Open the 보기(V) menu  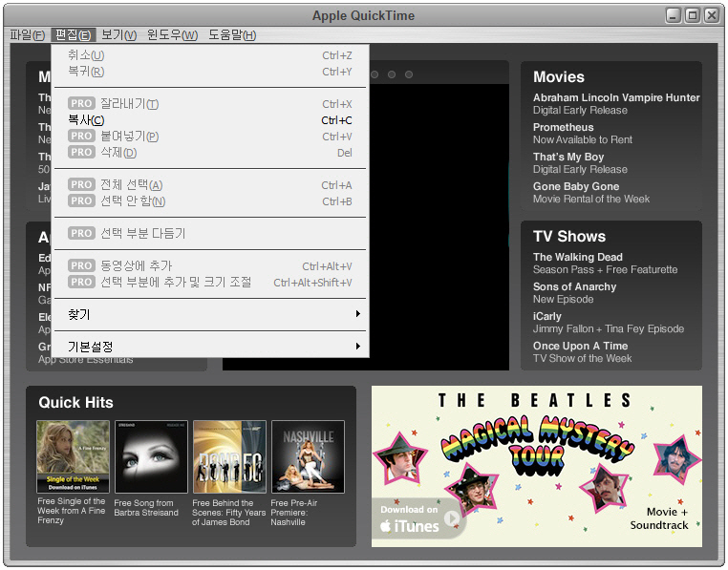[x=118, y=34]
